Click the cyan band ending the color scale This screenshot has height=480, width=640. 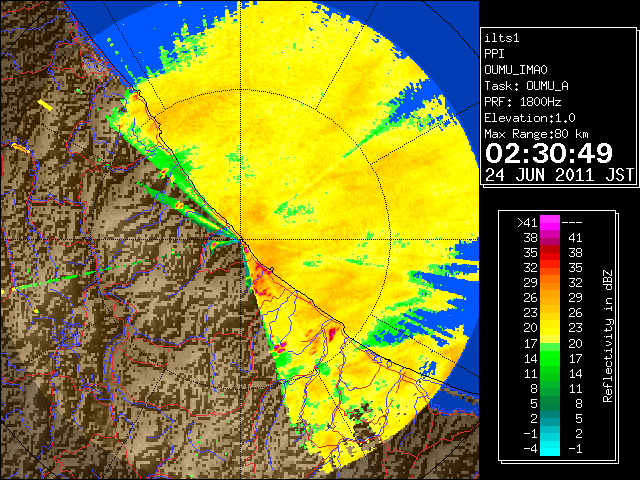[x=550, y=449]
